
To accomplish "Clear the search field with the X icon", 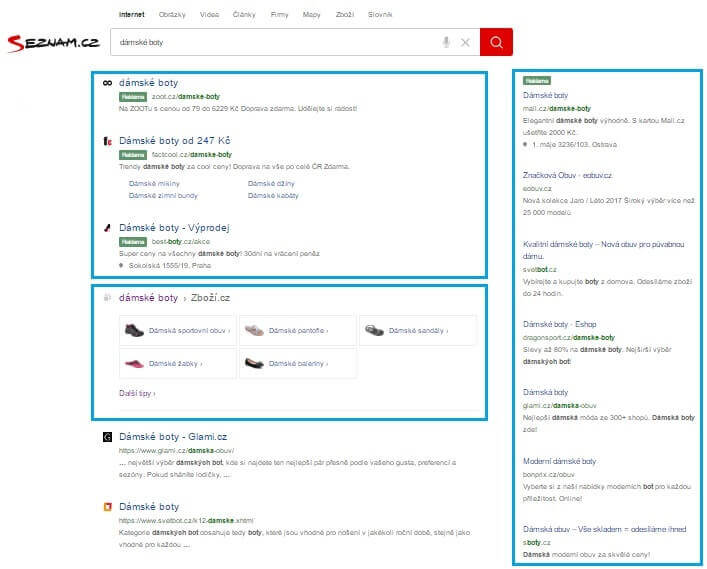I will pyautogui.click(x=465, y=42).
